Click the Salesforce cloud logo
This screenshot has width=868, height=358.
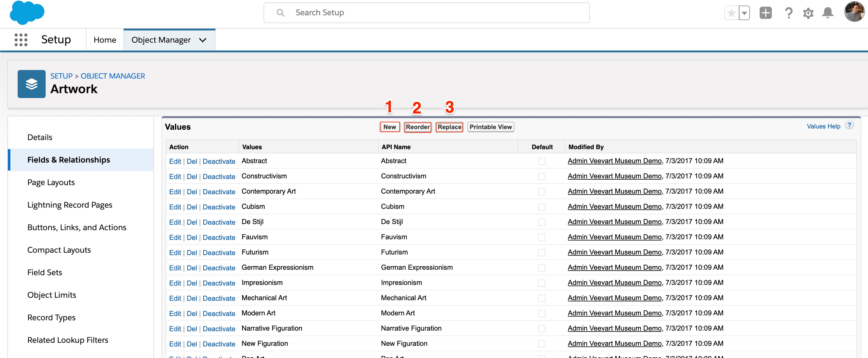pyautogui.click(x=27, y=13)
